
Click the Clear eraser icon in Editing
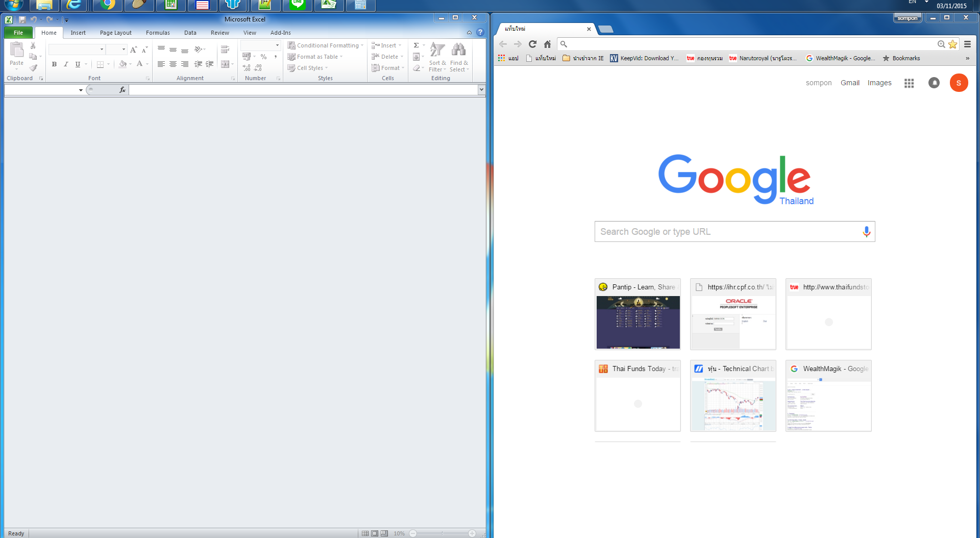(416, 68)
